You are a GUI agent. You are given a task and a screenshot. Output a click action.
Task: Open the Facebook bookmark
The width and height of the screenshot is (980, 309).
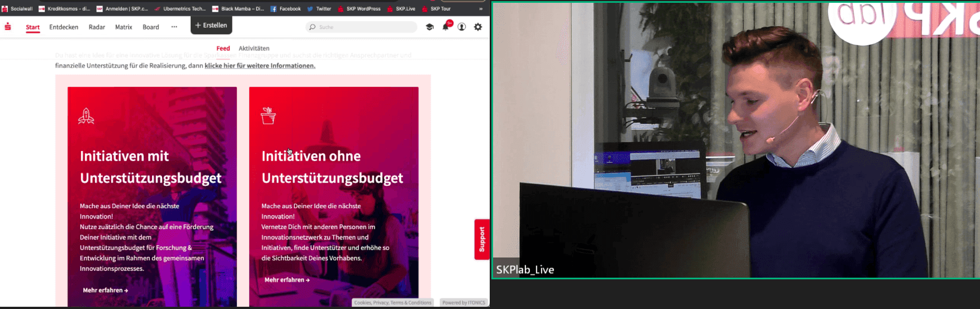[286, 8]
